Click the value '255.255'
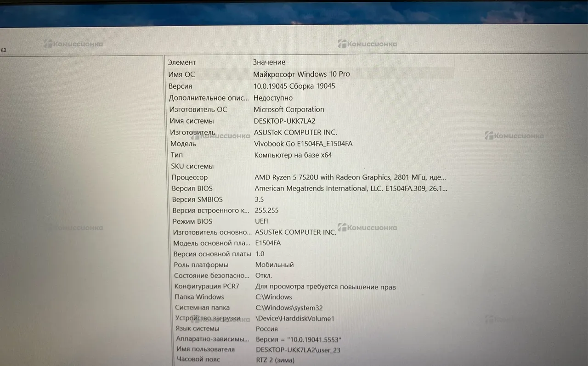 pos(267,210)
